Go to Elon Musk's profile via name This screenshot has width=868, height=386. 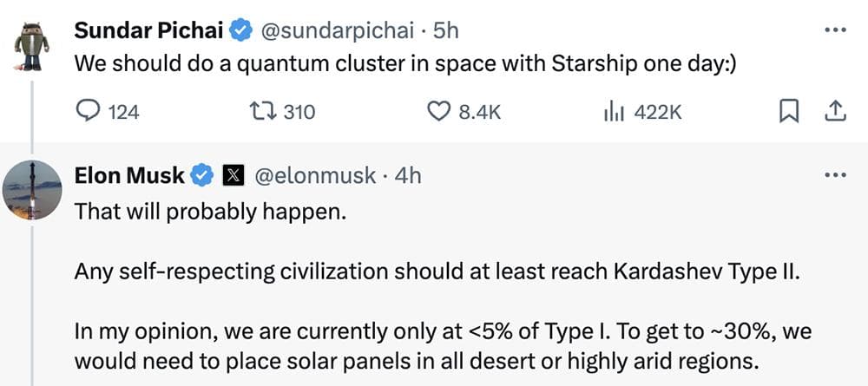(129, 175)
